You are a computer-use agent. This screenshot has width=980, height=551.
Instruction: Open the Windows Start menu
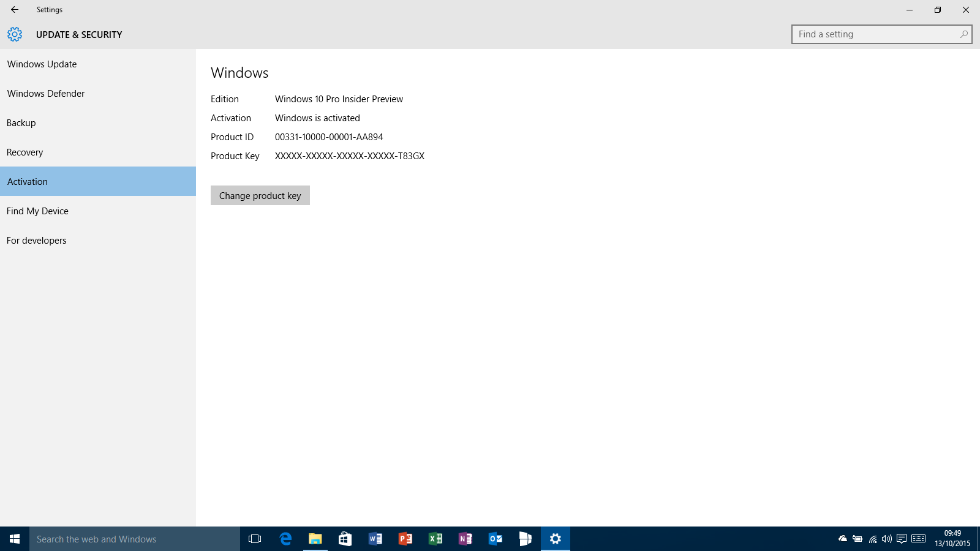(15, 539)
